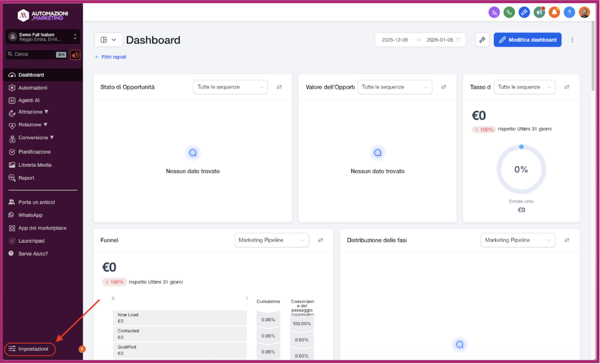
Task: Open the three-dot dashboard options menu
Action: click(572, 40)
